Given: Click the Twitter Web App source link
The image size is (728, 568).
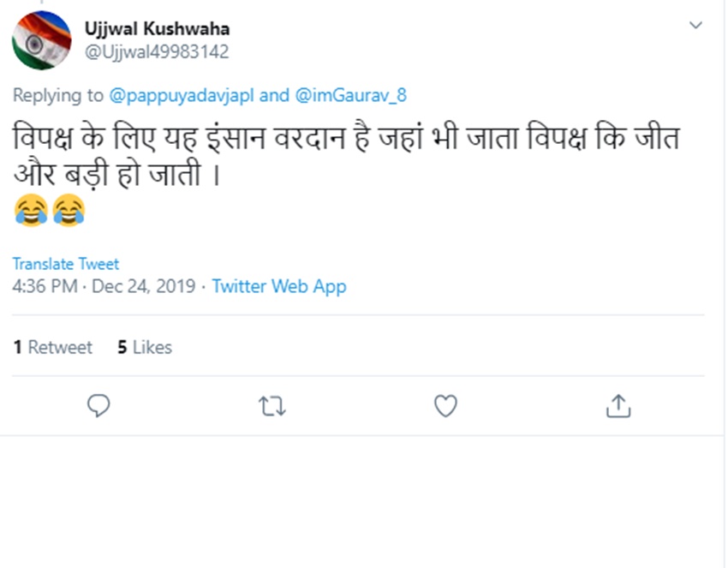Looking at the screenshot, I should click(279, 286).
